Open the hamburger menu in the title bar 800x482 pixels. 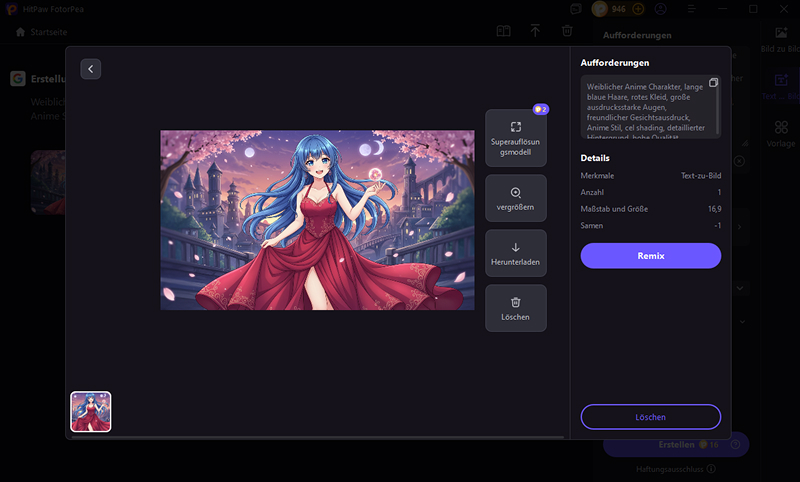coord(694,9)
